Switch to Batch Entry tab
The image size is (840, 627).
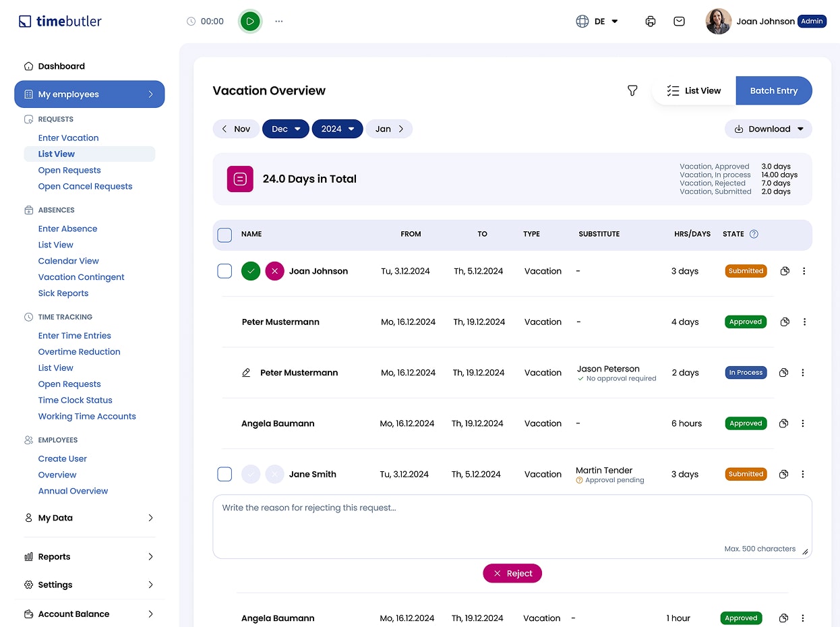pos(773,90)
